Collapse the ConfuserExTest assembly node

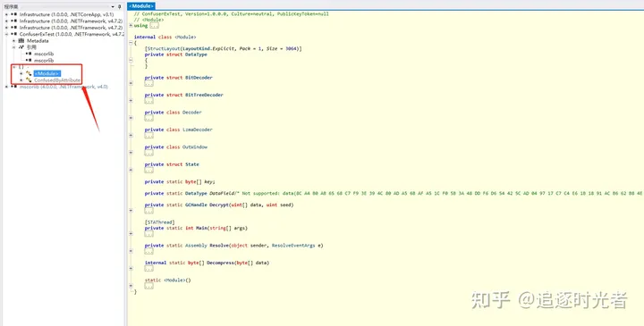point(6,34)
